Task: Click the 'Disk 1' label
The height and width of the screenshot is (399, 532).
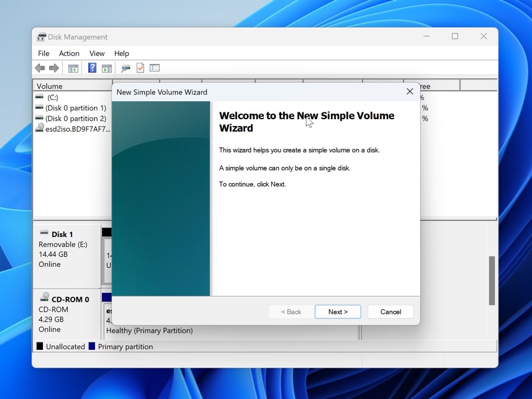Action: [62, 235]
